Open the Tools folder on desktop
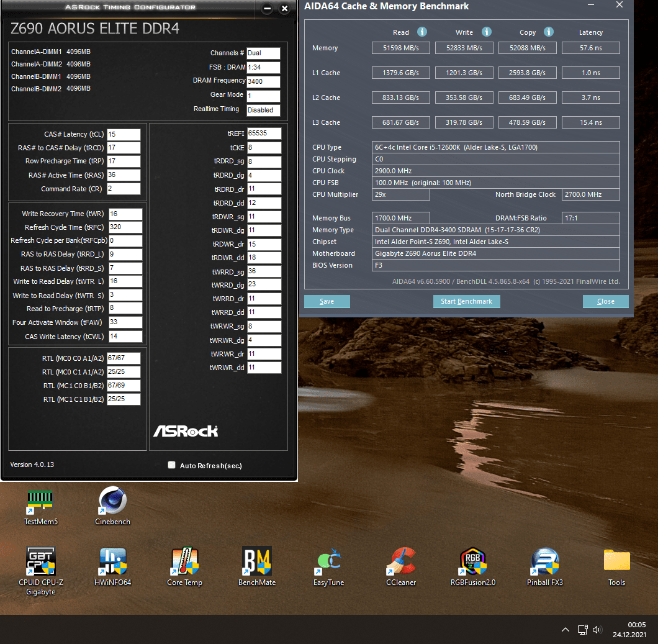Viewport: 658px width, 644px height. (x=616, y=566)
